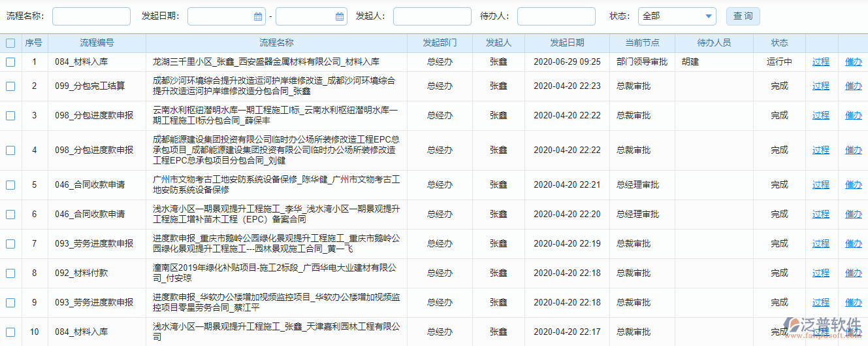Open 过程 link for row 3
Image resolution: width=868 pixels, height=346 pixels.
(821, 116)
